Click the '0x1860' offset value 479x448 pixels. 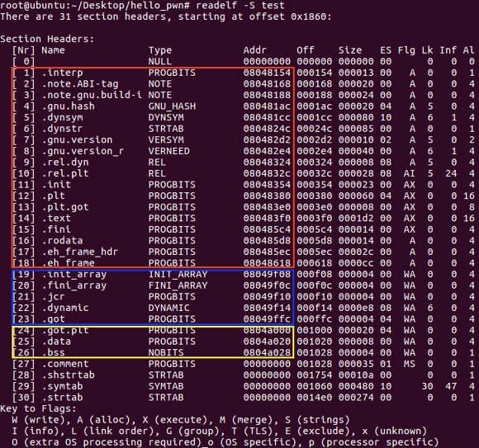pos(308,17)
